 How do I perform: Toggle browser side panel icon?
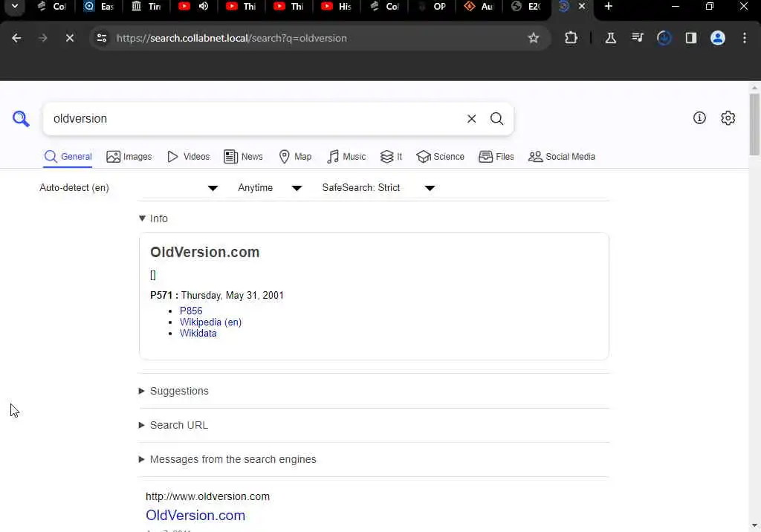click(x=690, y=38)
